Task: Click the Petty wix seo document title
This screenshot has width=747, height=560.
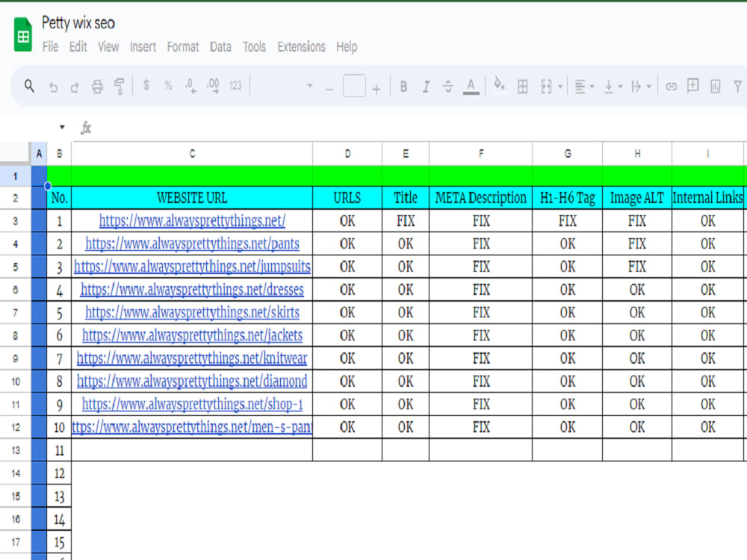Action: [x=78, y=23]
